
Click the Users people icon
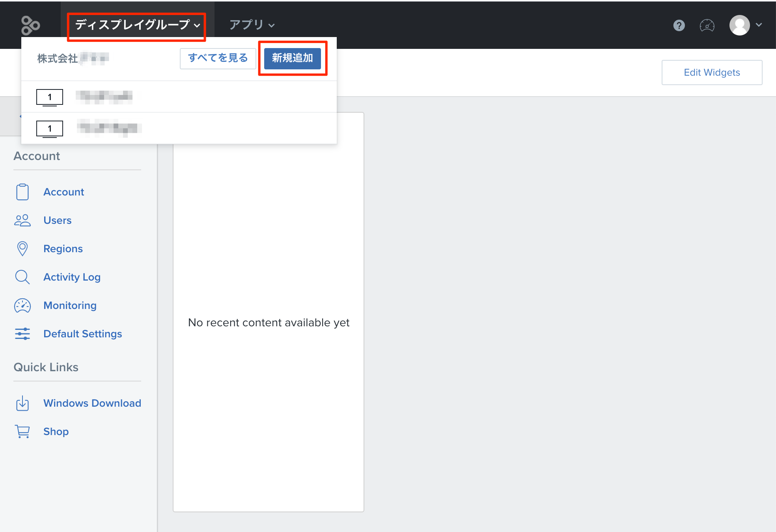click(x=22, y=220)
